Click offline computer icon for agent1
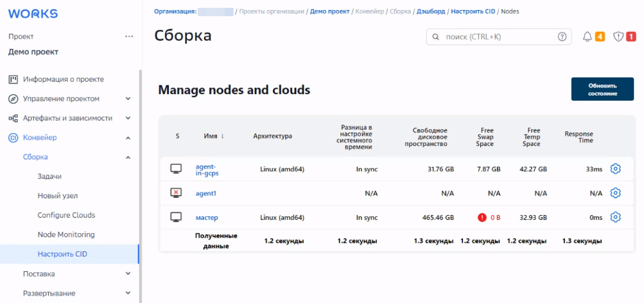Image resolution: width=644 pixels, height=303 pixels. click(176, 193)
